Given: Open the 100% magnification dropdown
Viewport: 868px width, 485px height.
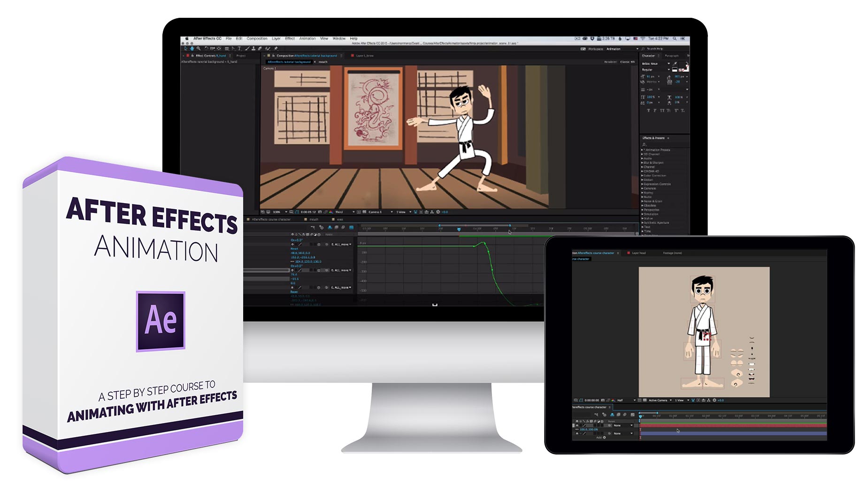Looking at the screenshot, I should click(277, 212).
